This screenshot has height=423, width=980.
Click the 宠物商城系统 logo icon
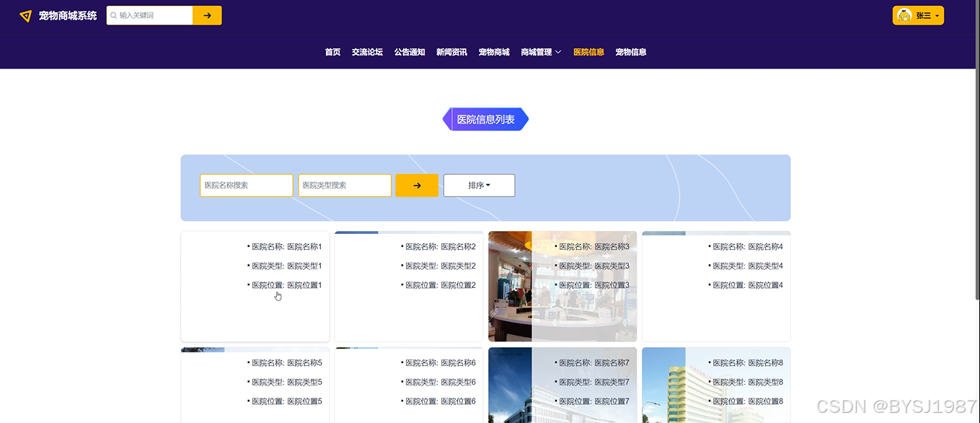(x=26, y=16)
